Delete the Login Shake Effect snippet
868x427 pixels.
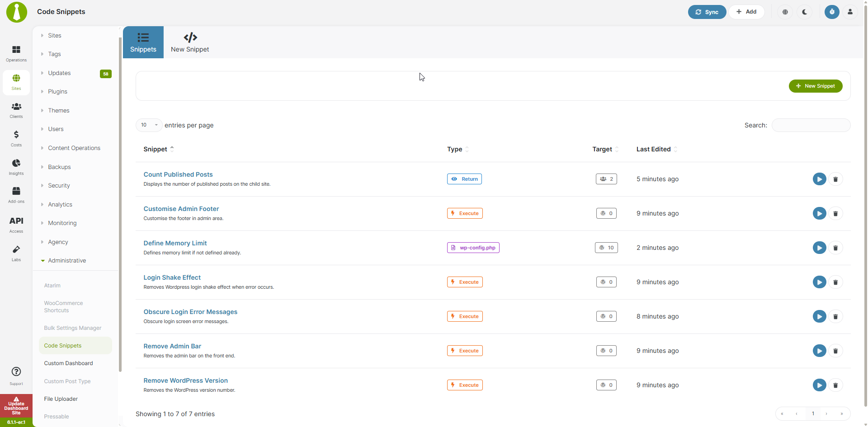click(x=835, y=282)
